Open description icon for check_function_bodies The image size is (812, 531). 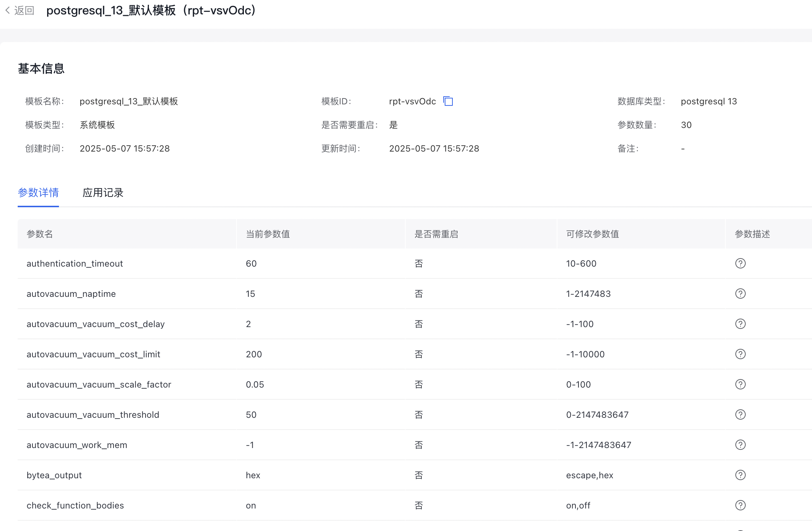tap(740, 505)
